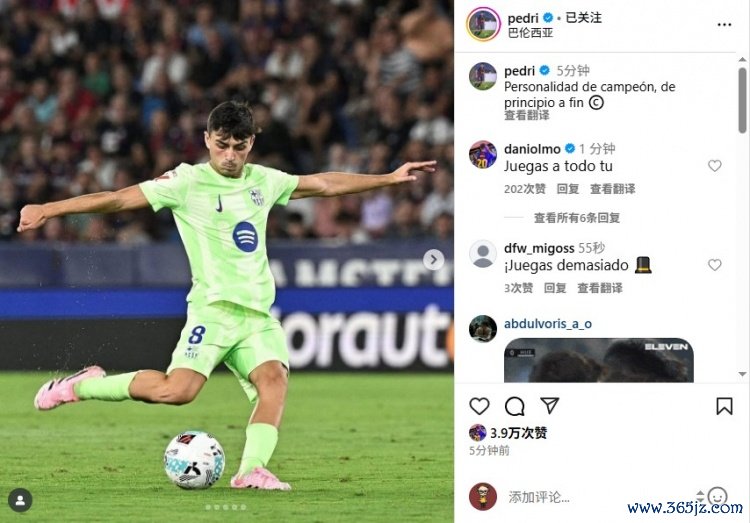Image resolution: width=750 pixels, height=523 pixels.
Task: Select carousel pagination dots under photo
Action: (x=226, y=507)
